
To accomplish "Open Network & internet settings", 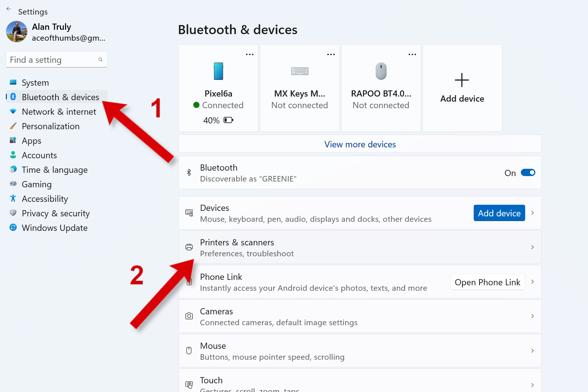I will click(59, 112).
